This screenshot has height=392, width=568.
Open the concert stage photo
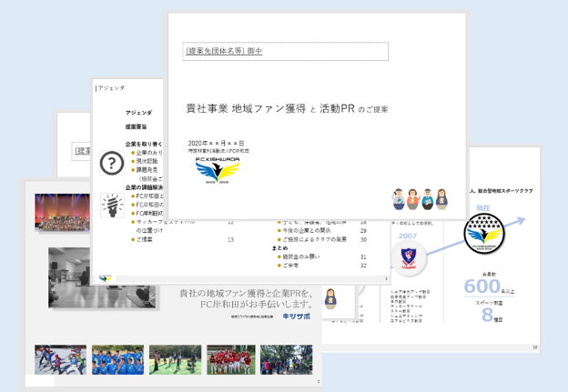point(62,213)
